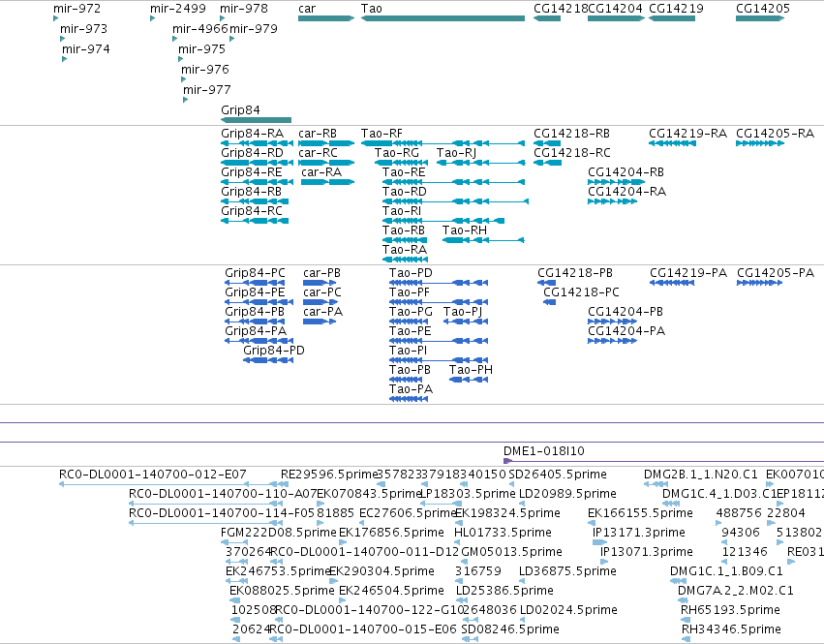Select the LD36875.5prime label
Image resolution: width=824 pixels, height=644 pixels.
click(567, 571)
